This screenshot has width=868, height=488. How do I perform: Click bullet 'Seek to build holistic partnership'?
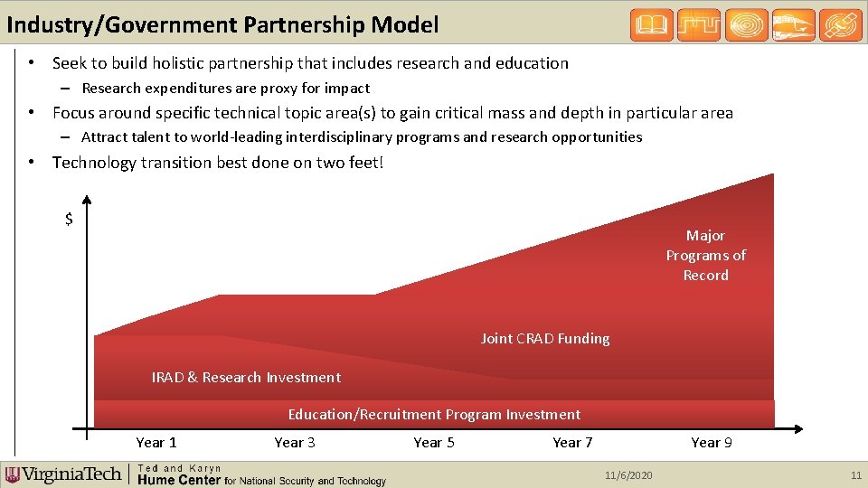pos(310,63)
